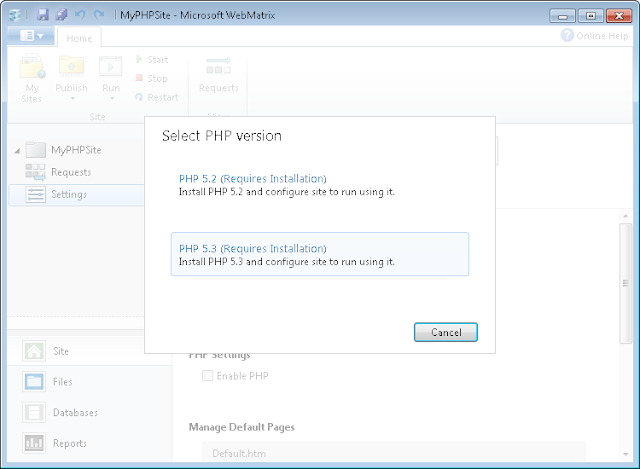Image resolution: width=640 pixels, height=469 pixels.
Task: Click the Undo icon in title bar
Action: pyautogui.click(x=80, y=15)
